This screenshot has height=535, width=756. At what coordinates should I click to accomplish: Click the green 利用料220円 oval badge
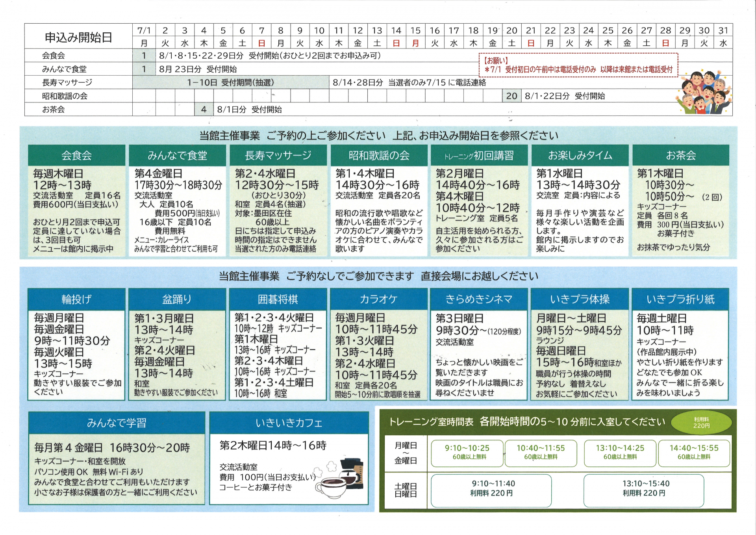701,423
